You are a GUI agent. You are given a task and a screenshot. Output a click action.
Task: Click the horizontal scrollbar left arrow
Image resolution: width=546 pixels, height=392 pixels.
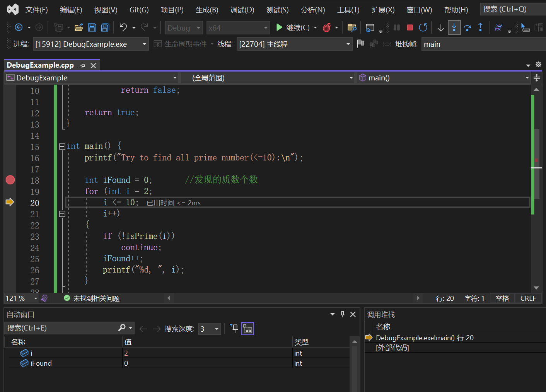[x=169, y=298]
